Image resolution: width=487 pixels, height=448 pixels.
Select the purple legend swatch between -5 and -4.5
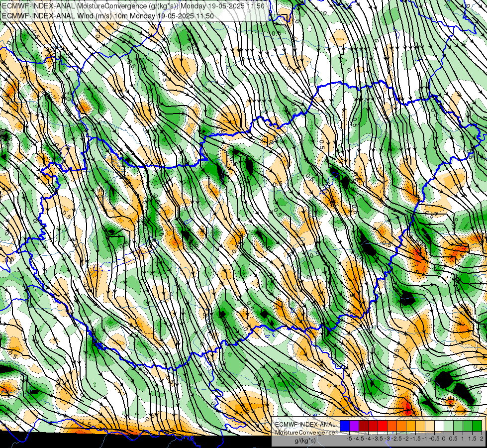354,426
